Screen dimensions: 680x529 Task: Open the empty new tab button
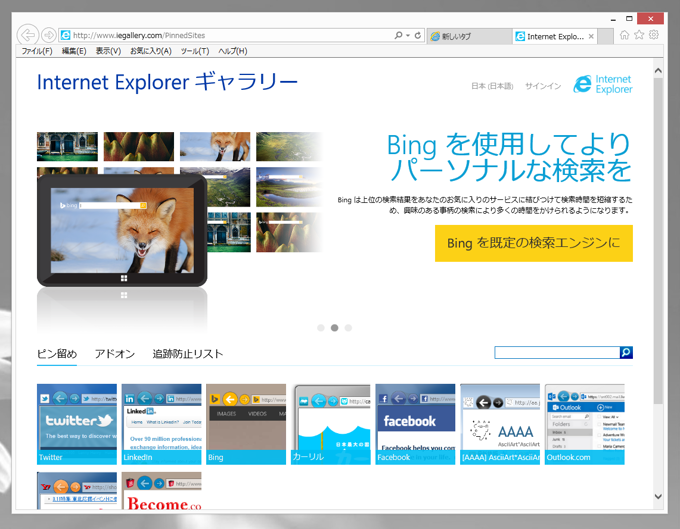[605, 36]
